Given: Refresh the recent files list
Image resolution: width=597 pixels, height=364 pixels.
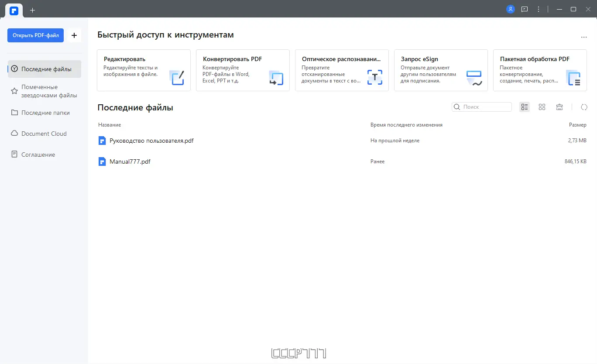Looking at the screenshot, I should (584, 107).
